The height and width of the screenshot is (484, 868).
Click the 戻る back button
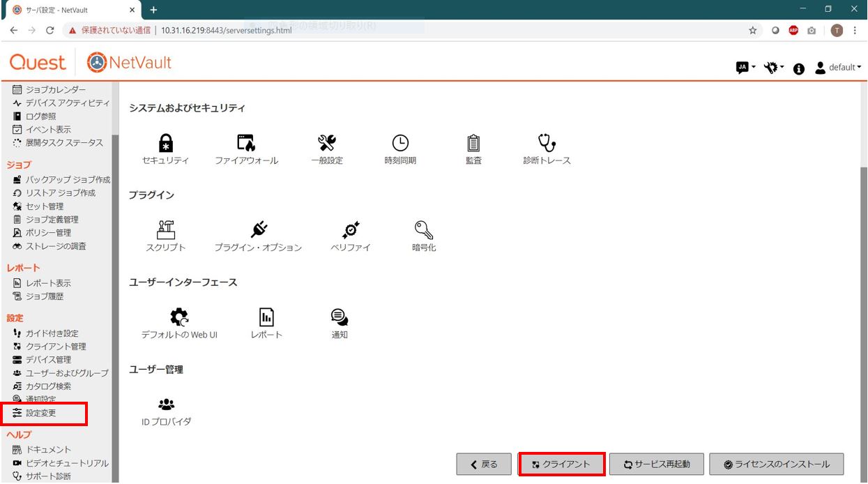pos(485,464)
